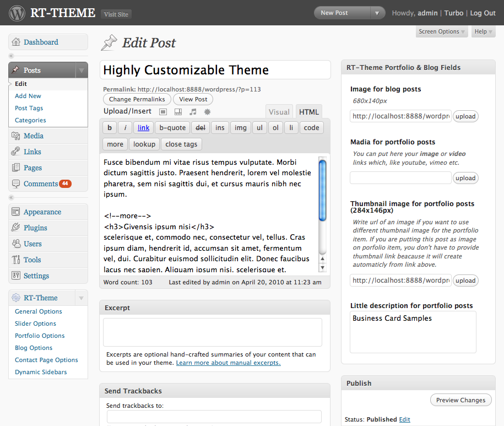
Task: Click the bold 'b' quicktag button
Action: coord(110,128)
